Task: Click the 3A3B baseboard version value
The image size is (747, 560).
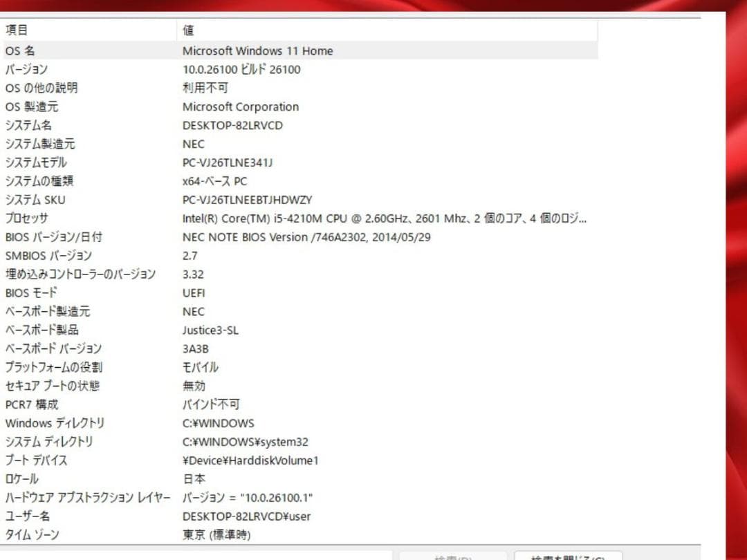Action: click(x=195, y=348)
